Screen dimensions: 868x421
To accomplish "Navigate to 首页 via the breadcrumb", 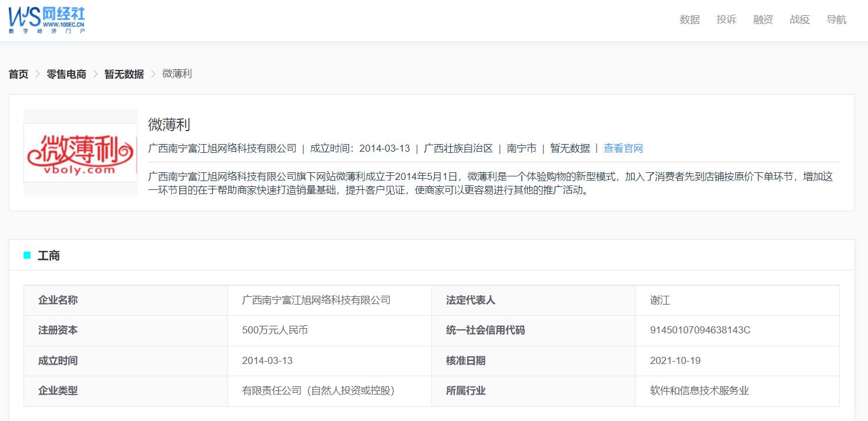I will click(18, 73).
